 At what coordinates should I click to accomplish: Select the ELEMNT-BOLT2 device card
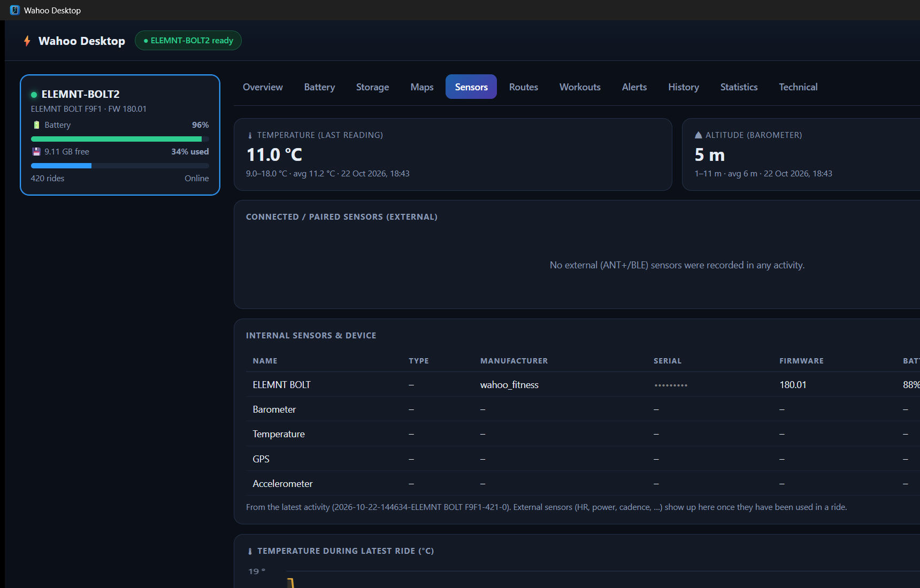(120, 135)
